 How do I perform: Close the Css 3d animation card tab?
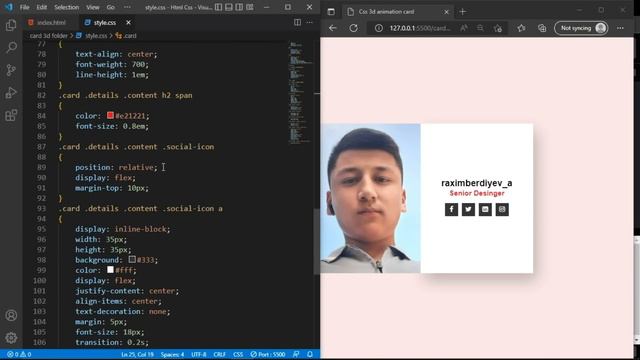point(446,12)
